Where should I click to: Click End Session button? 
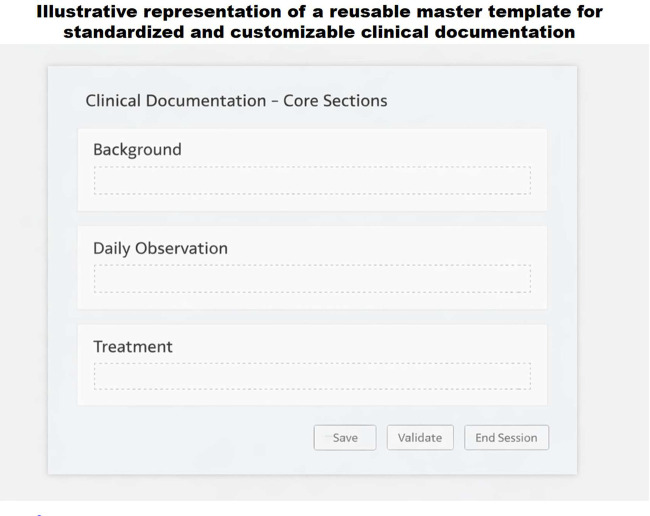506,437
